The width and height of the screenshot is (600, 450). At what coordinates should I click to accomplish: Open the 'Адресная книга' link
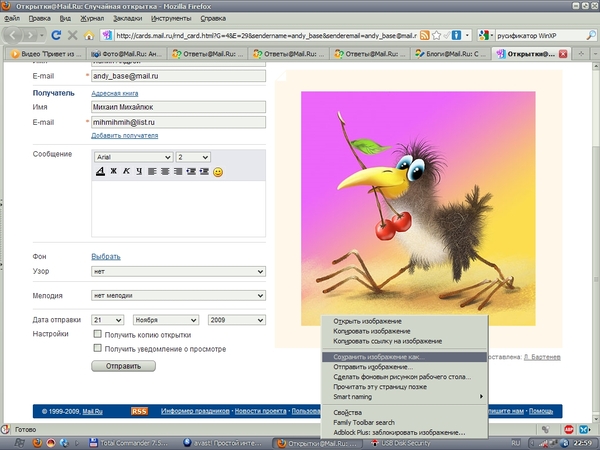point(115,93)
